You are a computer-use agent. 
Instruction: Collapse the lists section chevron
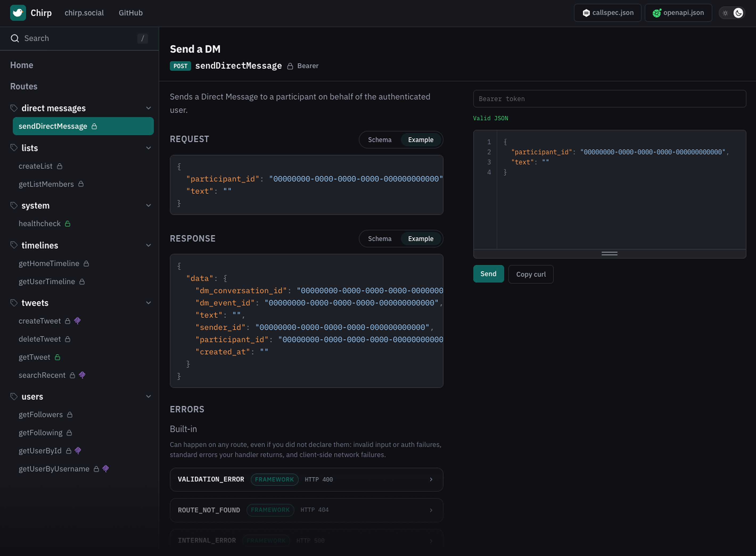149,148
